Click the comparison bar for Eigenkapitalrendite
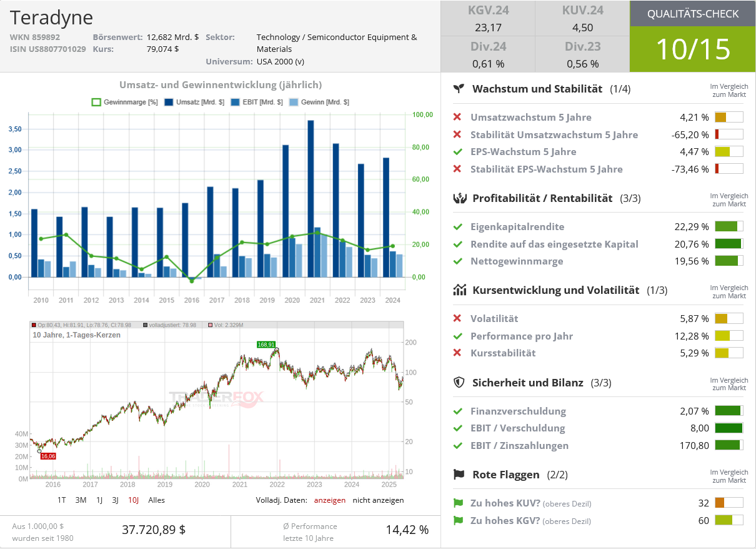Viewport: 756px width, 549px height. coord(729,226)
